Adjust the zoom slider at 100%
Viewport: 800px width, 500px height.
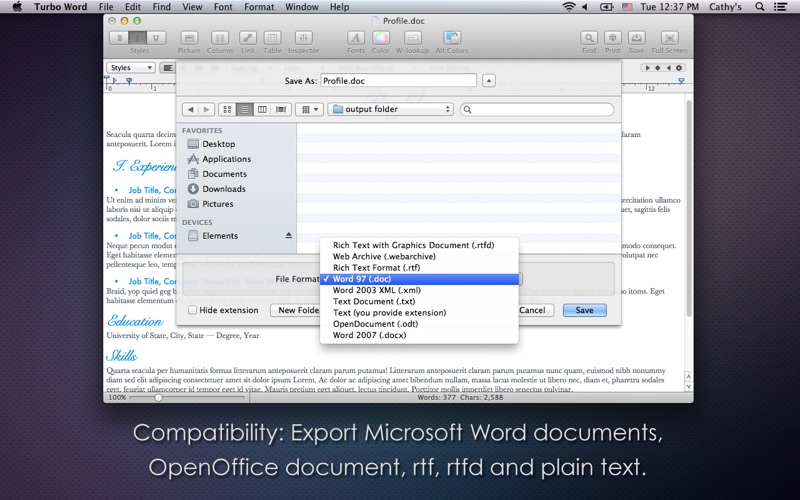coord(158,397)
